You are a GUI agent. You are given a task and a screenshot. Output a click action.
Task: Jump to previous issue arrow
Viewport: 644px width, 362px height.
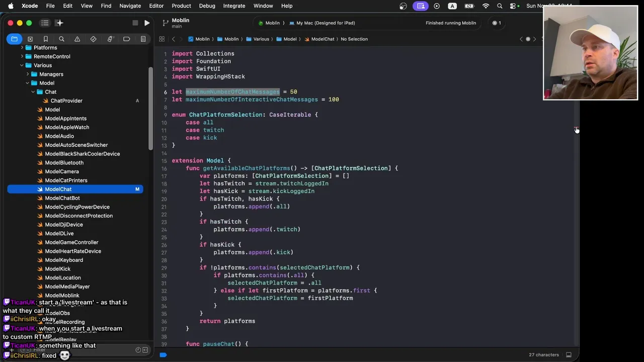tap(521, 39)
